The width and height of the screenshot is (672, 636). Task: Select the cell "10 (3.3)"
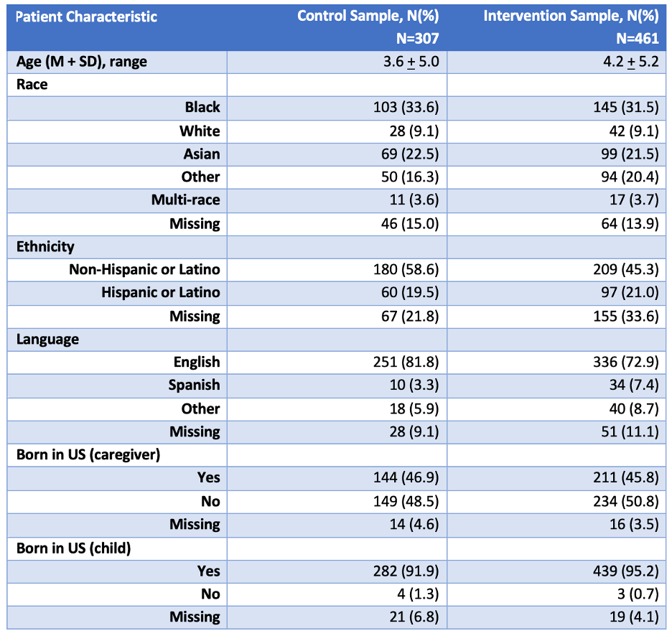coord(414,385)
